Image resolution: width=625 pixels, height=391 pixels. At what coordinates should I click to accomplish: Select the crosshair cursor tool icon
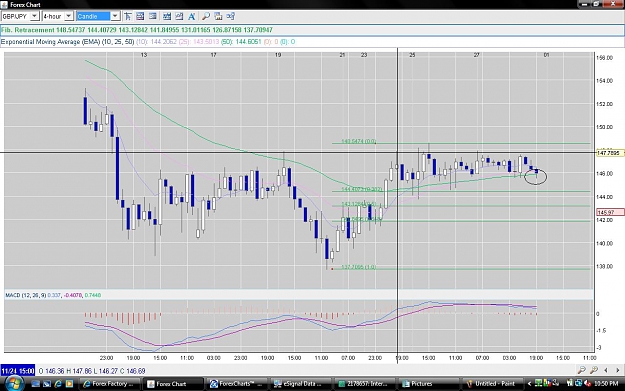pos(128,16)
